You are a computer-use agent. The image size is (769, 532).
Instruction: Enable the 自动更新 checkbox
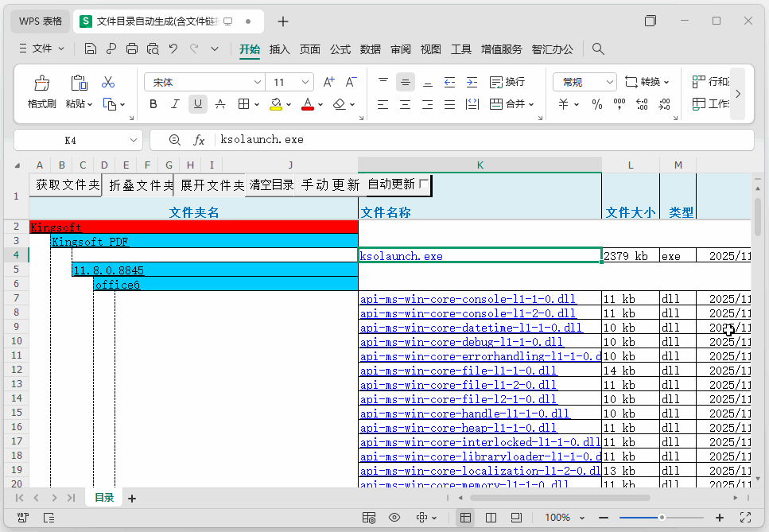[424, 184]
